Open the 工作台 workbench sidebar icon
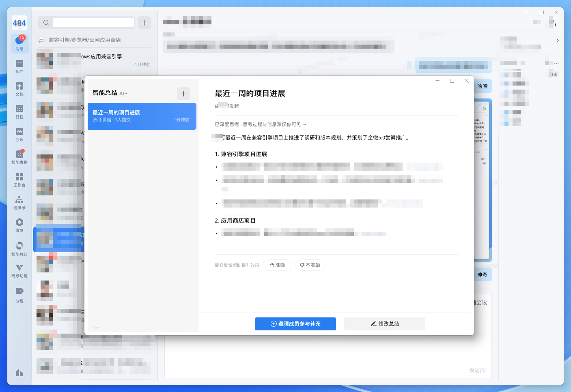 (x=19, y=180)
